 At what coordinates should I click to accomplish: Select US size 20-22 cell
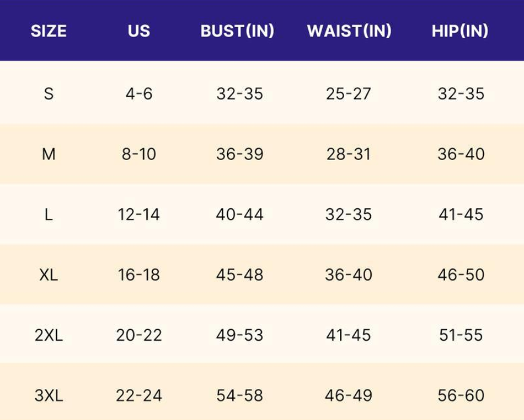[139, 335]
